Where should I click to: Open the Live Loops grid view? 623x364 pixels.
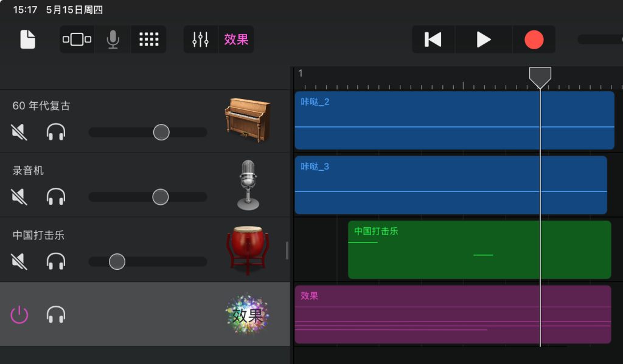pyautogui.click(x=149, y=39)
